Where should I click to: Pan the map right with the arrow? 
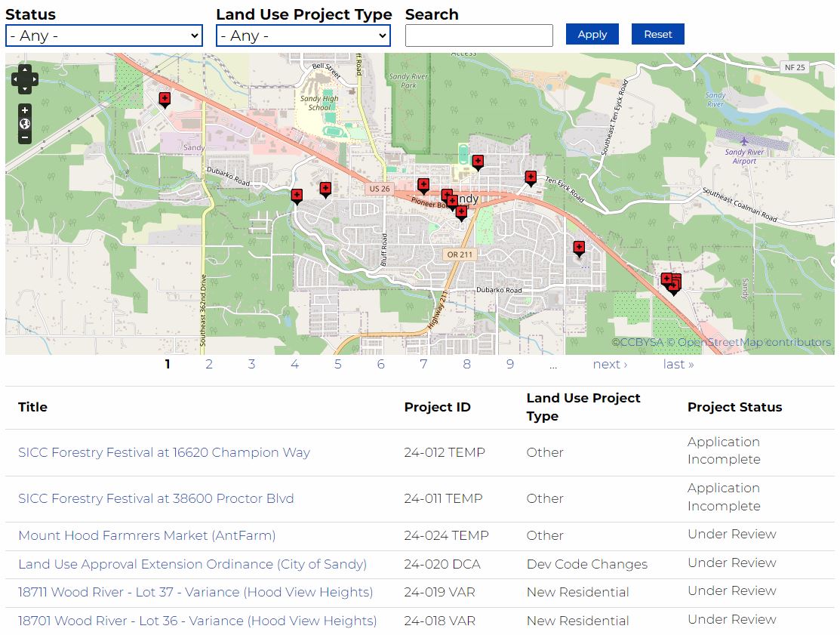tap(33, 79)
